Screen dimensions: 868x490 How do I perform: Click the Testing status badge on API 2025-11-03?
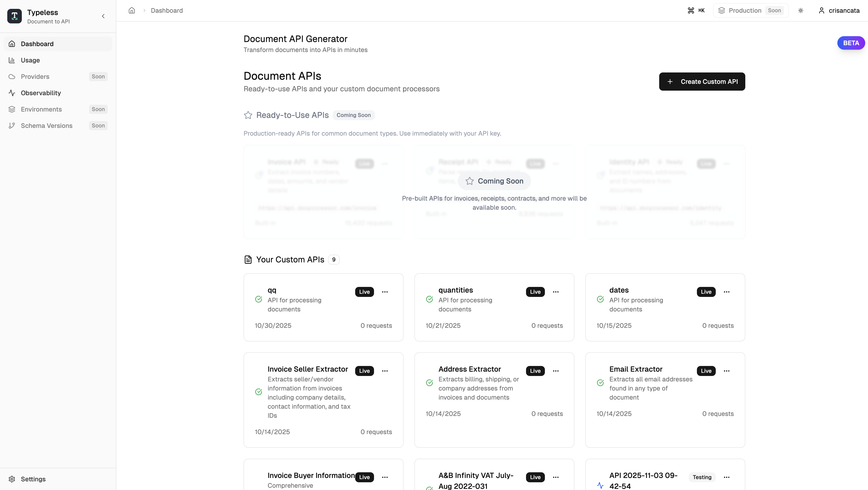702,477
